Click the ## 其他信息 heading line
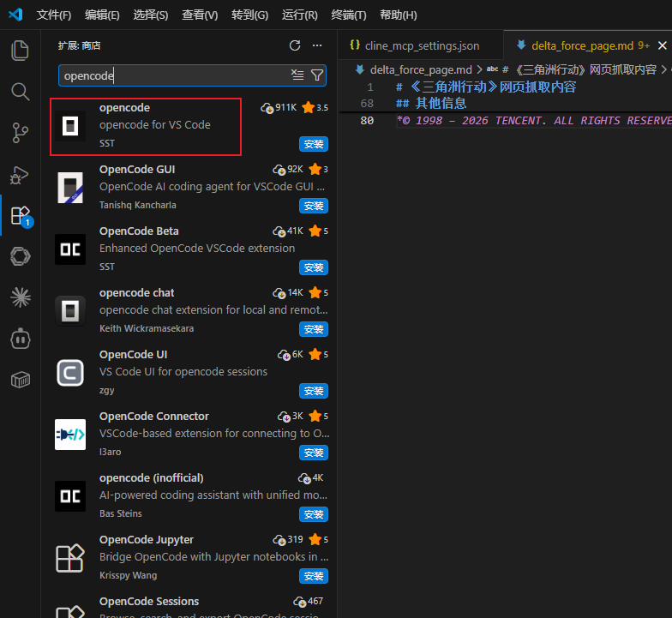The width and height of the screenshot is (672, 618). tap(431, 103)
